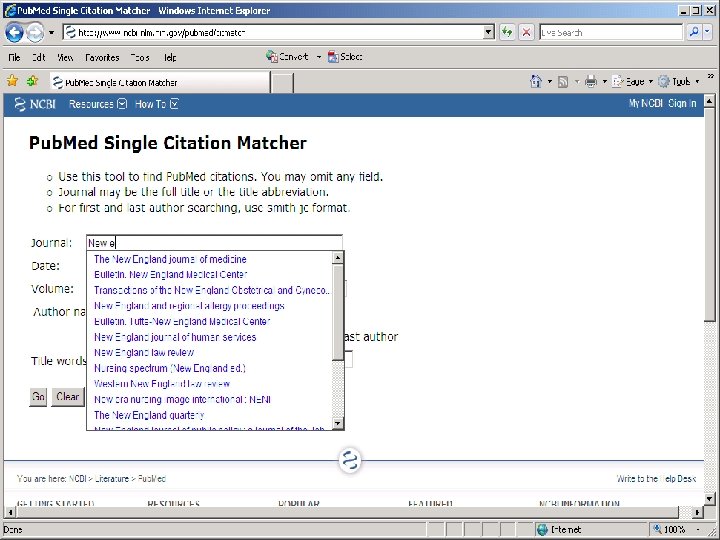Expand the Home icon dropdown arrow

click(550, 82)
